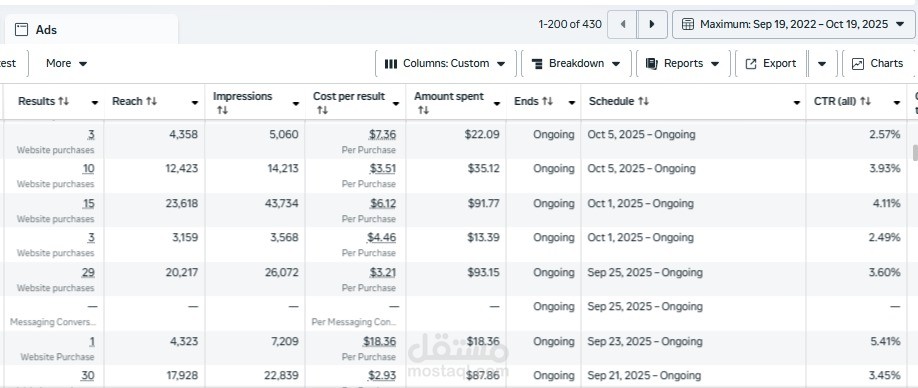Screen dimensions: 918x388
Task: Click the Columns bars icon
Action: [391, 64]
